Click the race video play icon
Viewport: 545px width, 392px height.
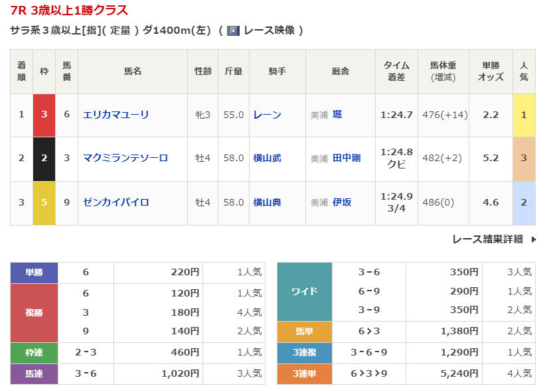pos(233,31)
